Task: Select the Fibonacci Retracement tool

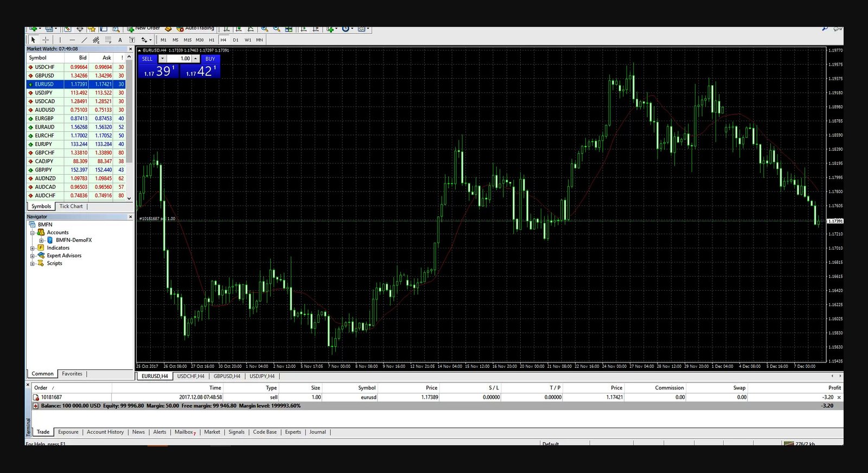Action: tap(108, 40)
